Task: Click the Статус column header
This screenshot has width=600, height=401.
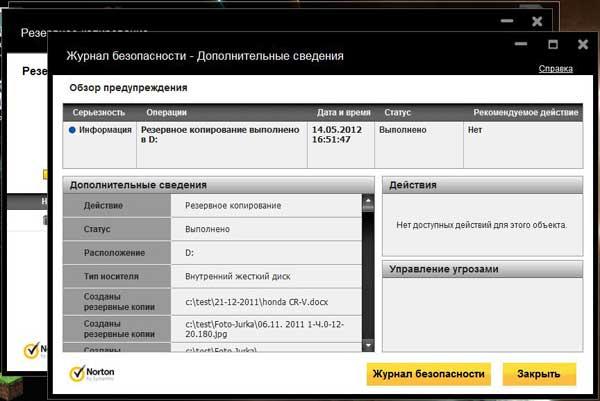Action: pyautogui.click(x=397, y=112)
